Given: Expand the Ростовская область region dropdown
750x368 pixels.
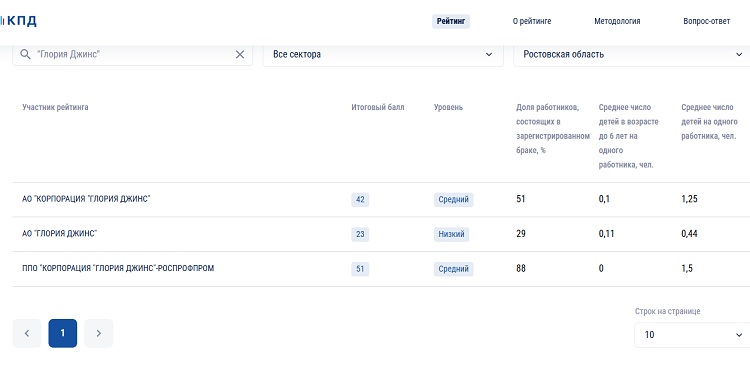Looking at the screenshot, I should (631, 55).
